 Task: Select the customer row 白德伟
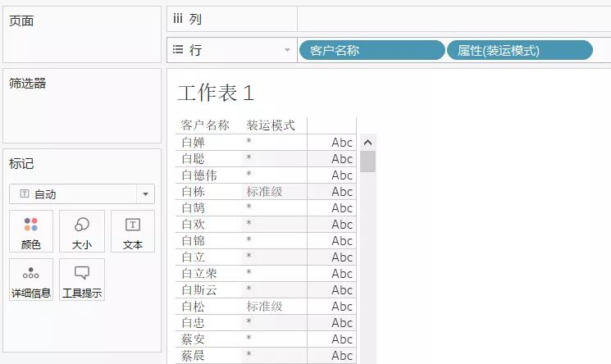(199, 175)
